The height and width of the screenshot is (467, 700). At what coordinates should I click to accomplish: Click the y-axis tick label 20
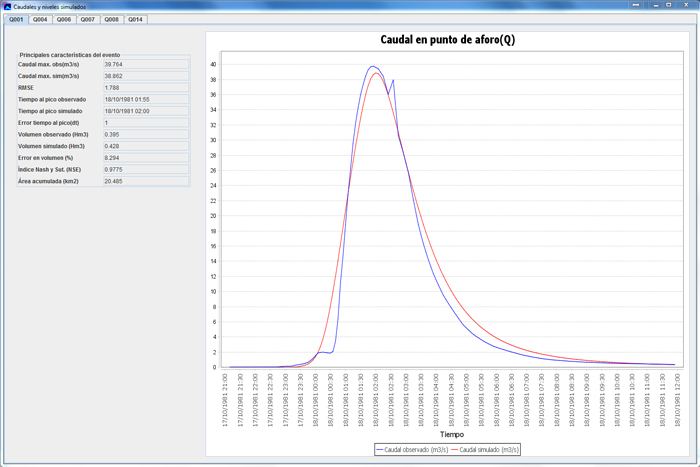coord(213,216)
